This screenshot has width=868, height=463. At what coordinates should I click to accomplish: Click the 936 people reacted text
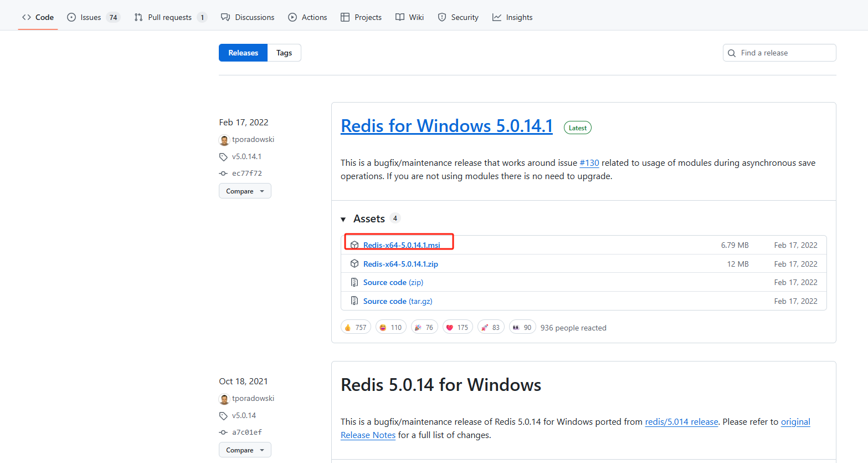pos(573,328)
